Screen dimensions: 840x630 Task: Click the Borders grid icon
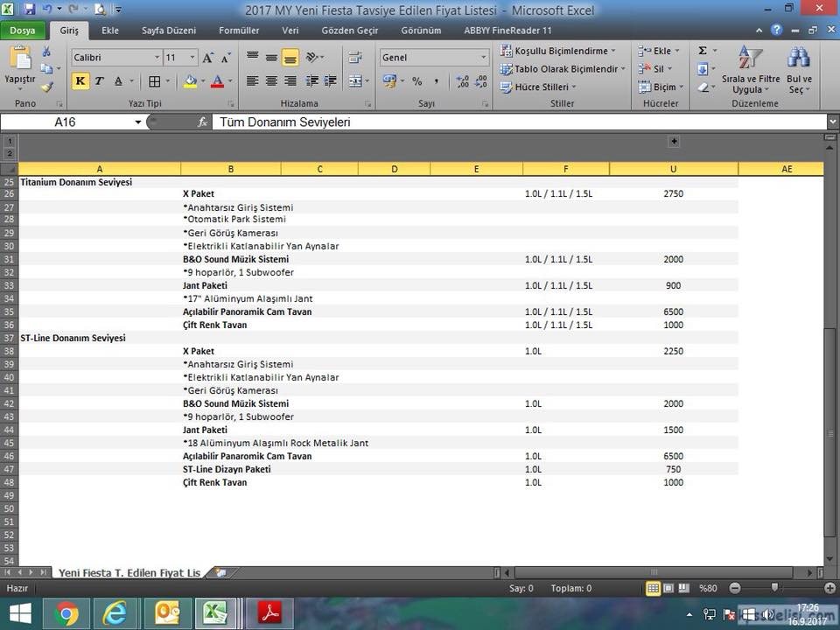154,81
